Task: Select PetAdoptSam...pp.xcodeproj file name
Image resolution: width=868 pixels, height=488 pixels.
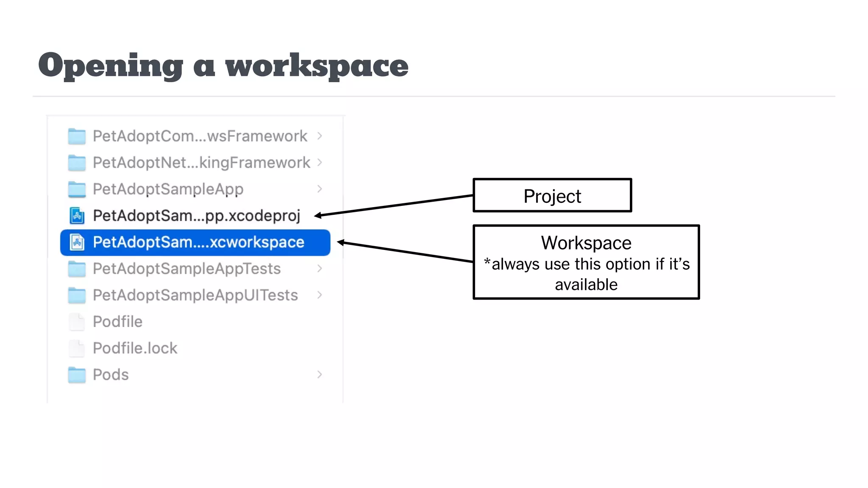Action: [197, 216]
